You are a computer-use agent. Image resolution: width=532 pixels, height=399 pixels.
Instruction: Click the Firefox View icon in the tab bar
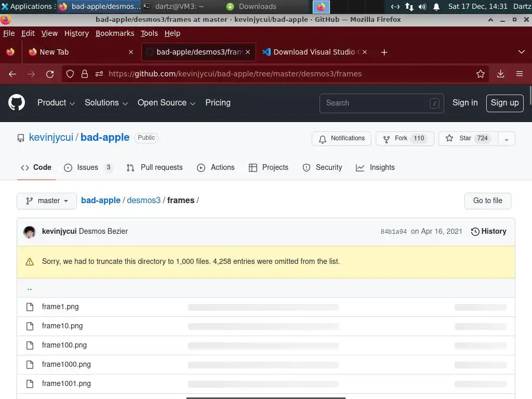click(x=10, y=52)
